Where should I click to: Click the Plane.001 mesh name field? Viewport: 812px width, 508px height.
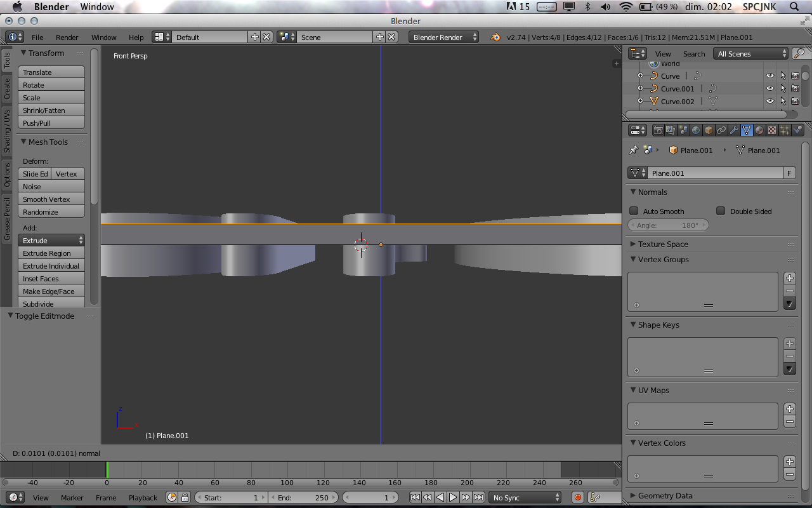(x=715, y=173)
